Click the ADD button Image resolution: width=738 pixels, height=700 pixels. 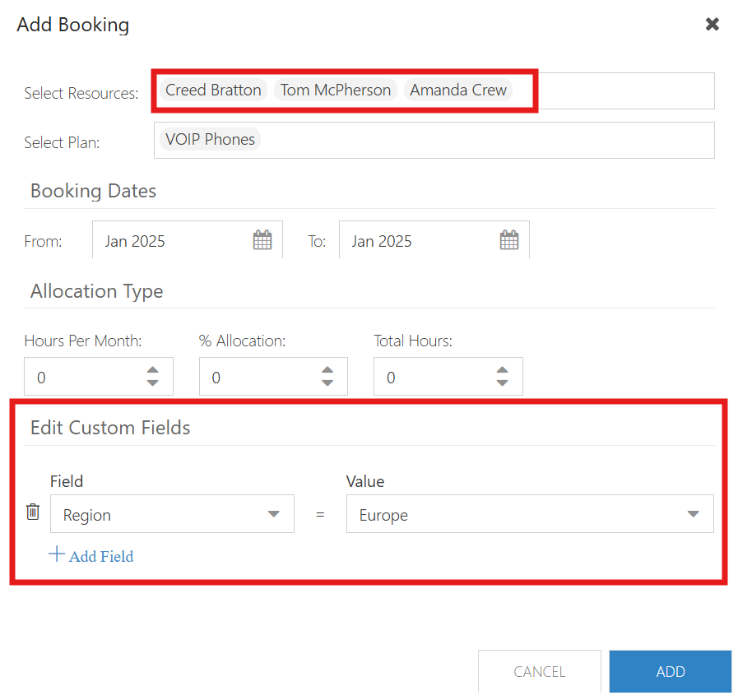click(x=671, y=671)
